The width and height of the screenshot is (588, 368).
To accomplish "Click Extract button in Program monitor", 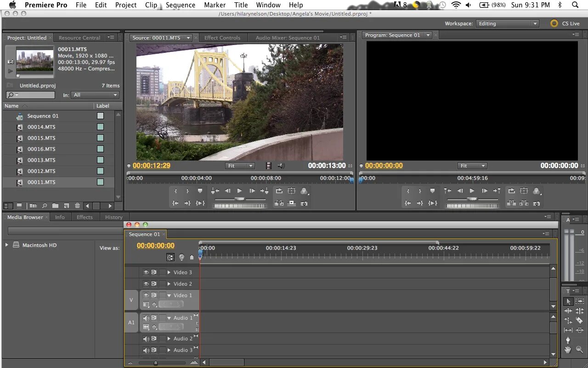I will point(524,203).
